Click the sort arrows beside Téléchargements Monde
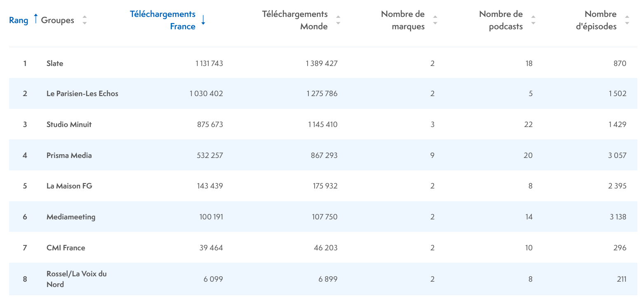The image size is (644, 306). (338, 20)
